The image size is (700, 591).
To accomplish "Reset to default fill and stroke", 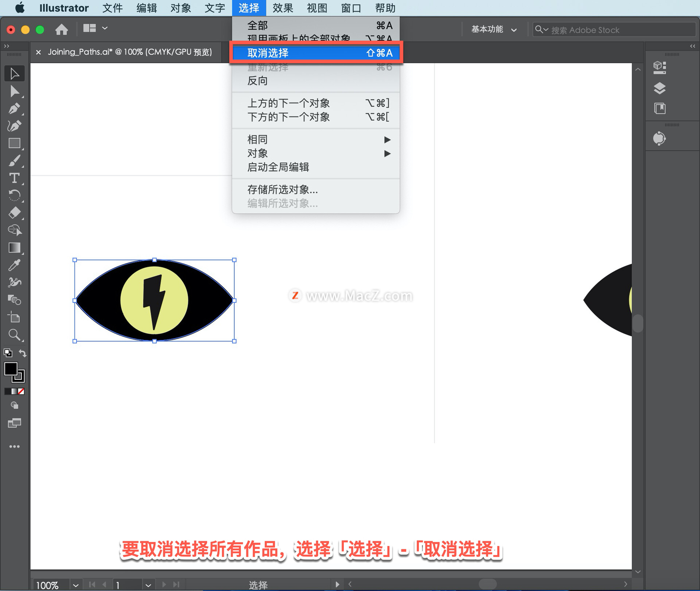I will [8, 353].
